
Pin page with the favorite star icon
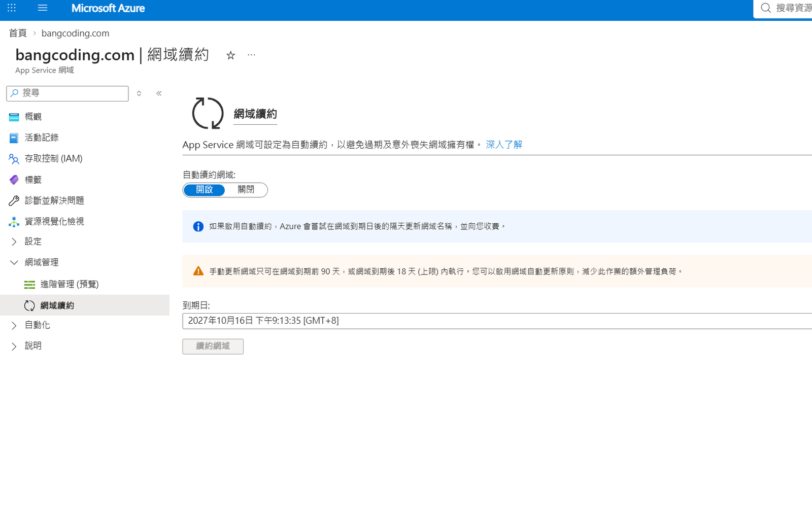pyautogui.click(x=230, y=55)
